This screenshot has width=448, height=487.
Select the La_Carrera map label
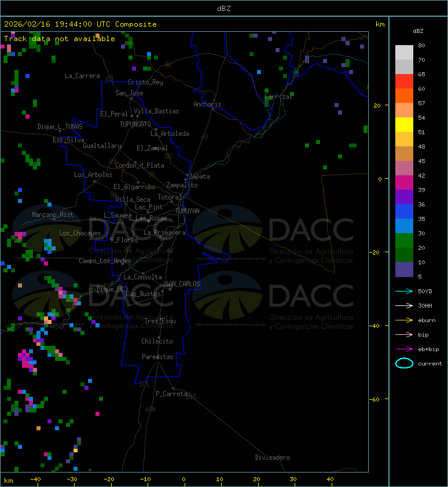(82, 76)
